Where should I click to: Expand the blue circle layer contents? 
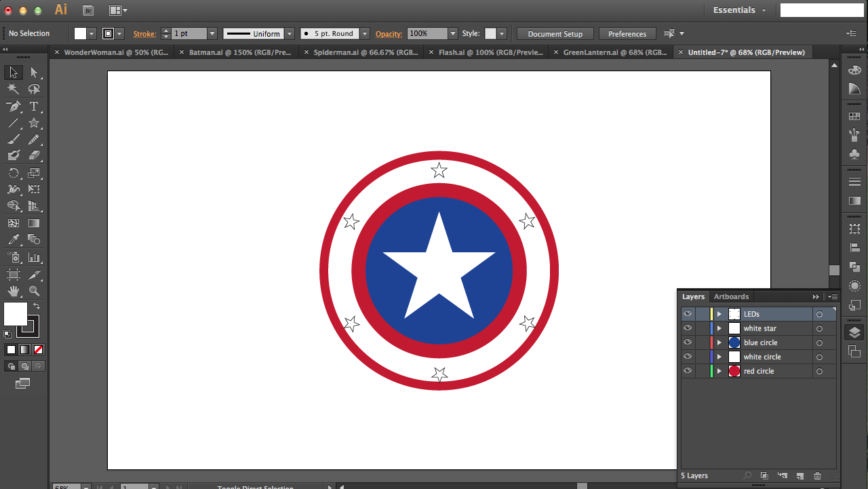point(719,343)
